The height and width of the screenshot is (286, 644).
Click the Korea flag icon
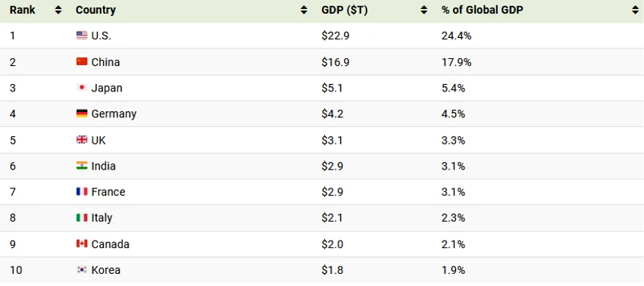[82, 270]
